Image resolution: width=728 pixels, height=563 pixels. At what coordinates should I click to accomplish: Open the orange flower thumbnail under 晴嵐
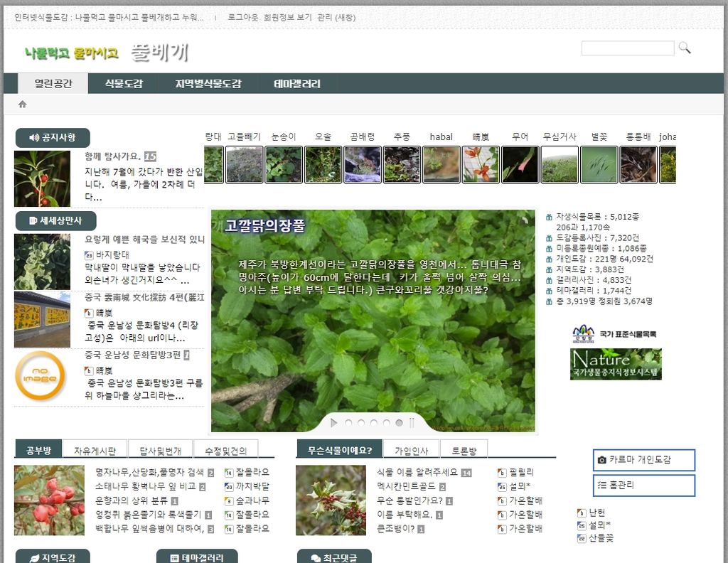coord(481,165)
